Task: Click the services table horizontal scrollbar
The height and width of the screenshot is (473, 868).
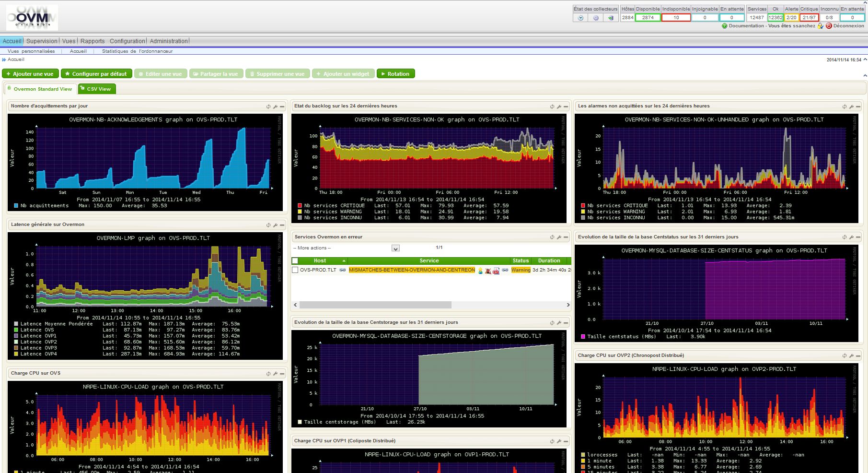Action: coord(375,305)
